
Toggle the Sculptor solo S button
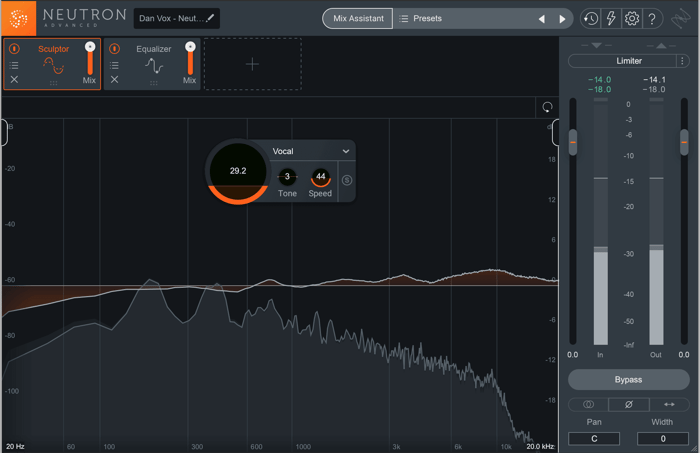click(x=347, y=180)
